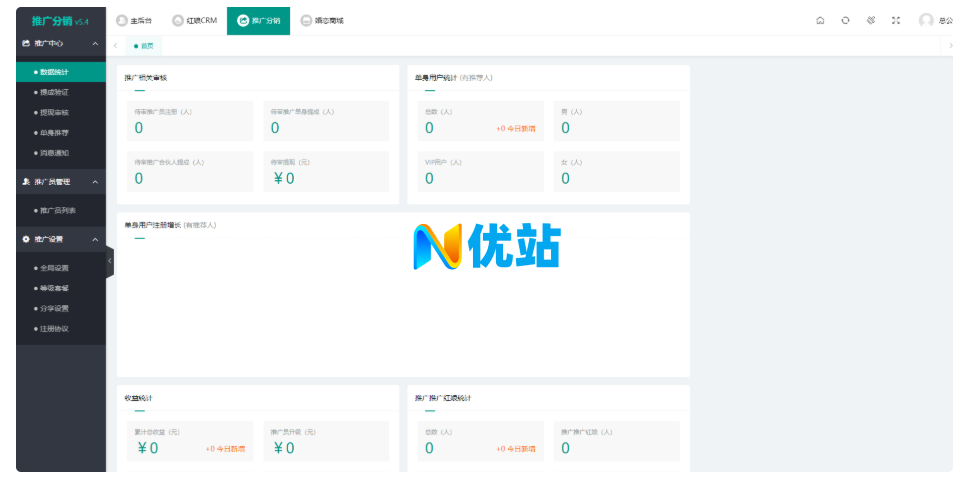Screen dimensions: 975x494
Task: Click the home icon in top-right toolbar
Action: coord(820,20)
